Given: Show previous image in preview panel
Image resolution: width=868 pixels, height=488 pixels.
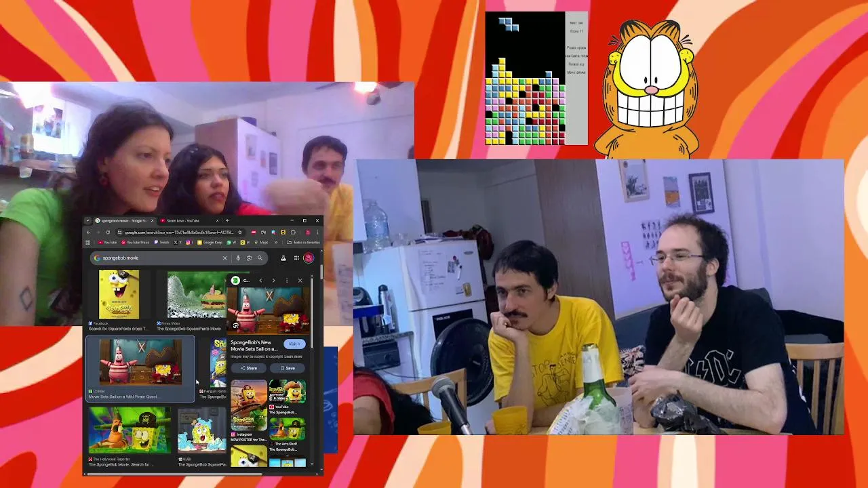Looking at the screenshot, I should click(260, 281).
